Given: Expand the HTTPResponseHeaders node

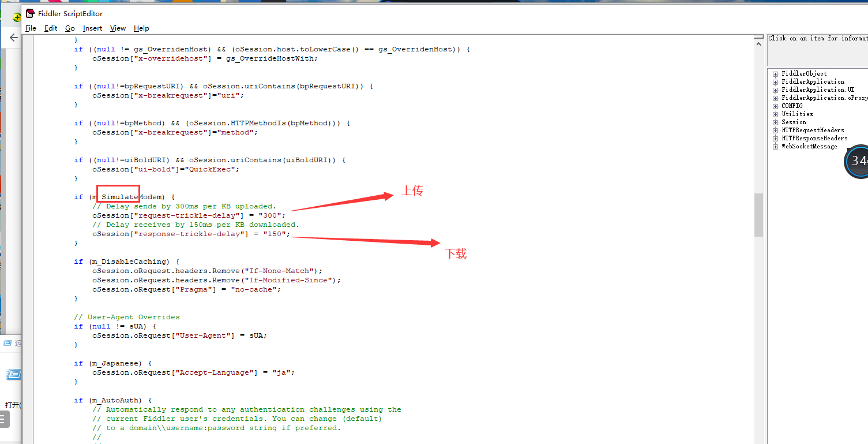Looking at the screenshot, I should click(776, 139).
